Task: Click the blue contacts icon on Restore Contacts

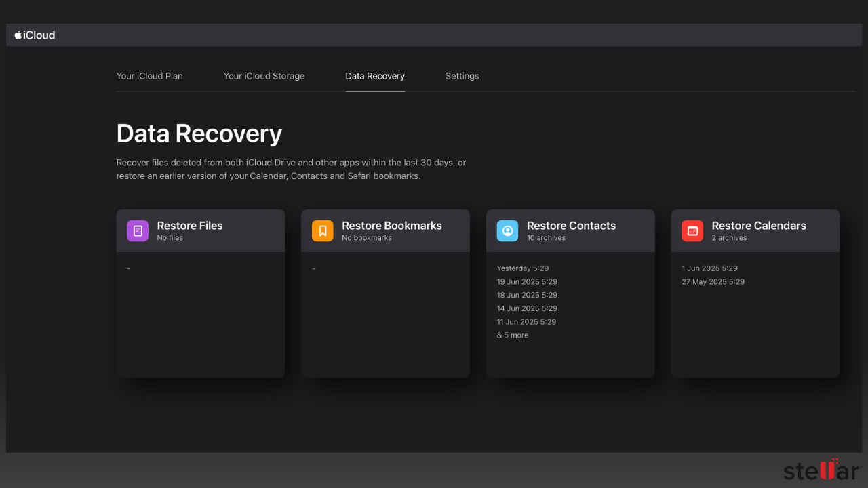Action: [x=507, y=230]
